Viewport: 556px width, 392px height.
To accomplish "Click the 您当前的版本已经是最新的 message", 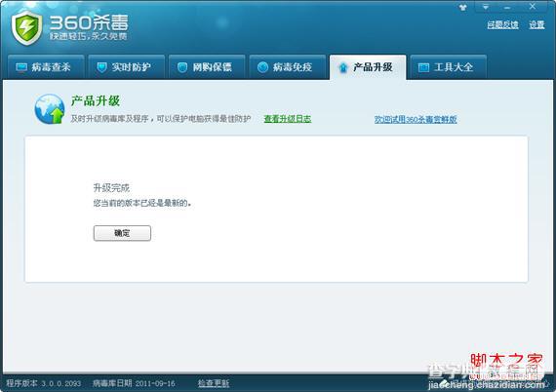I will coord(142,203).
